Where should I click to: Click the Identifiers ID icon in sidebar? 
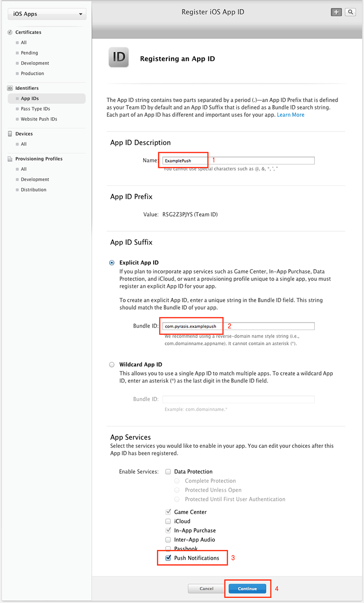coord(10,88)
